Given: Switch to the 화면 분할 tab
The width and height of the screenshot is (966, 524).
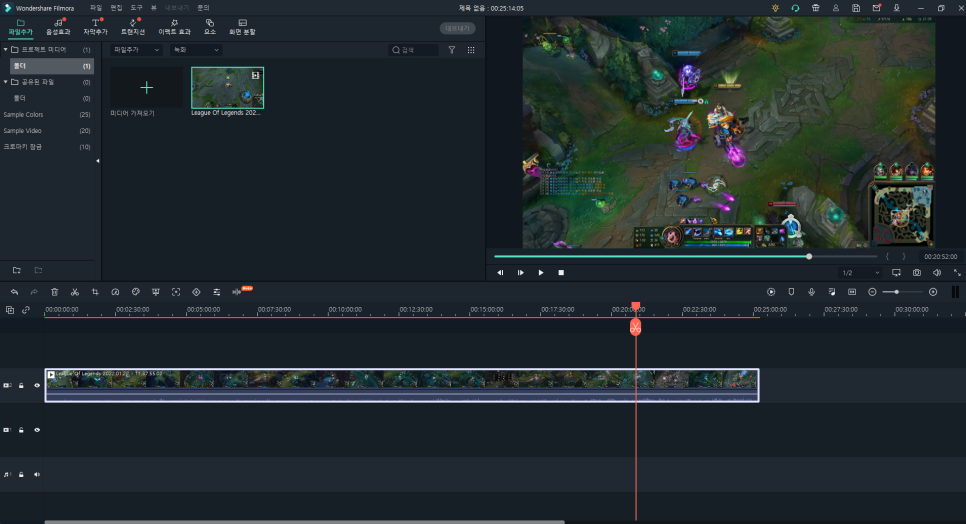Looking at the screenshot, I should point(242,27).
